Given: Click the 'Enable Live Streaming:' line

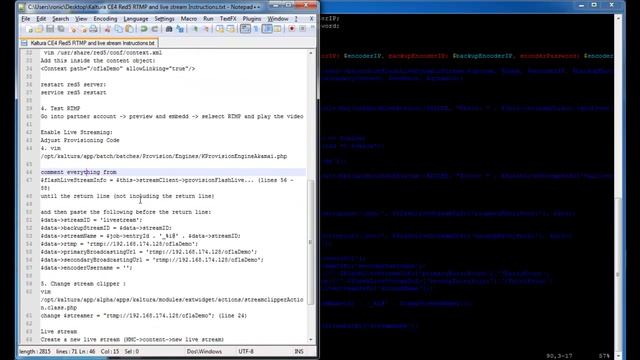Looking at the screenshot, I should (77, 132).
